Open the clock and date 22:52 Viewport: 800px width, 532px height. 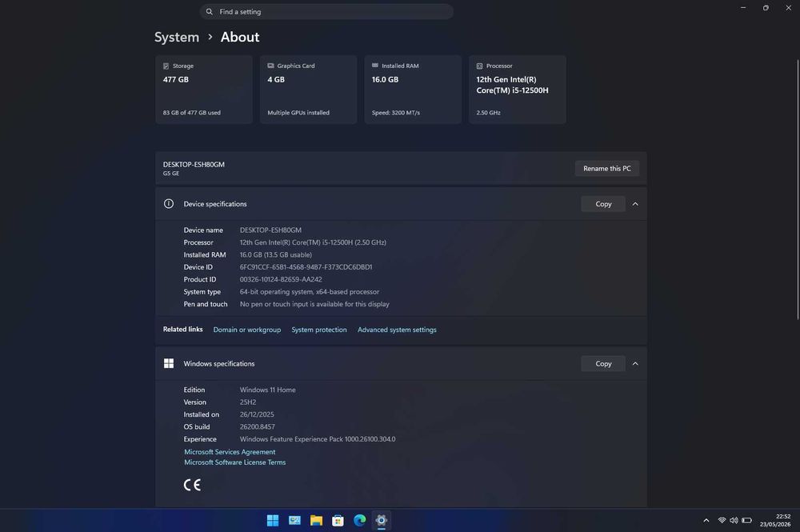tap(775, 520)
